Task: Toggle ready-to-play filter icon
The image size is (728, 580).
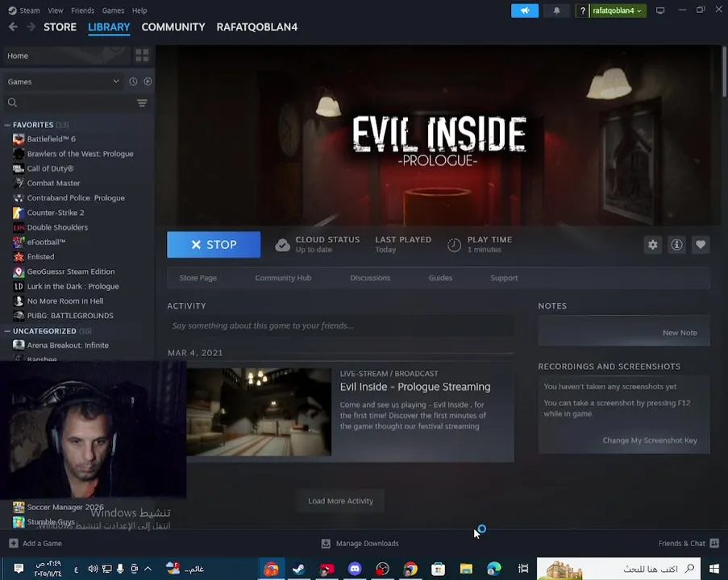Action: (148, 81)
